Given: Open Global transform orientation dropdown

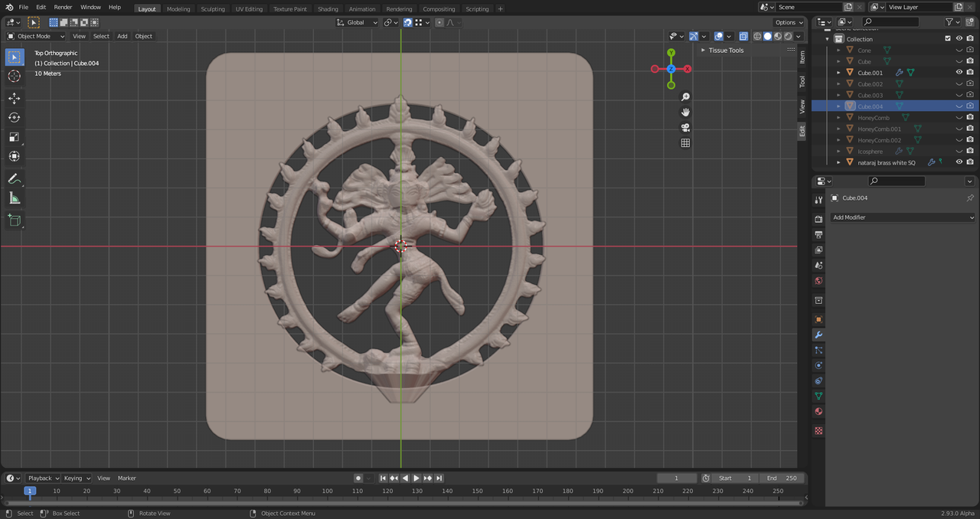Looking at the screenshot, I should (357, 22).
